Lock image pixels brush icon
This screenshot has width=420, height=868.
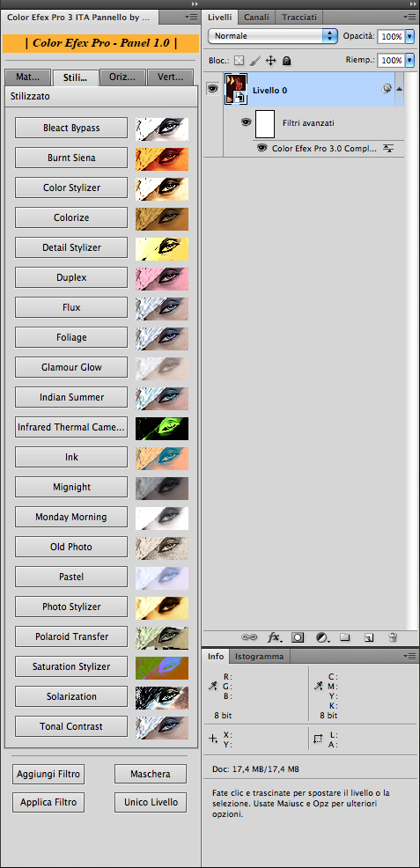click(x=254, y=61)
